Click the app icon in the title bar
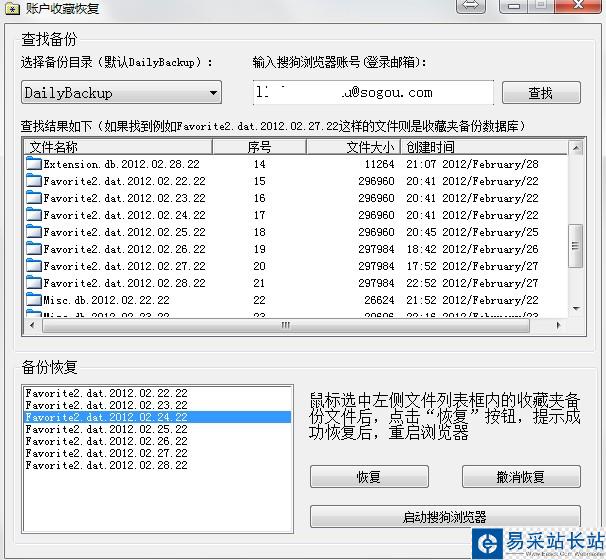This screenshot has width=606, height=560. coord(12,8)
